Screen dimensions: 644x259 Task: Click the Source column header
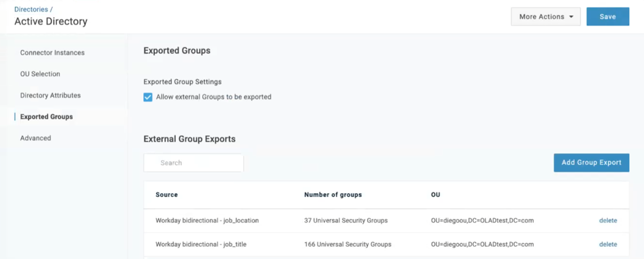(167, 194)
